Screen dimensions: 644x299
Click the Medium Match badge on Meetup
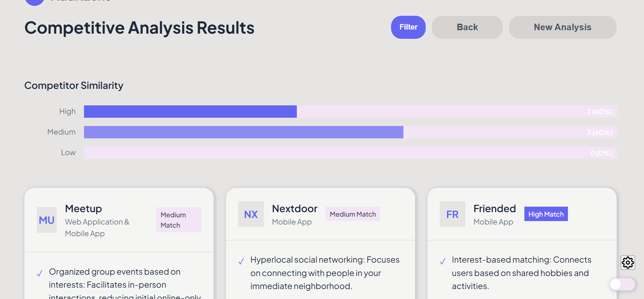pos(179,220)
